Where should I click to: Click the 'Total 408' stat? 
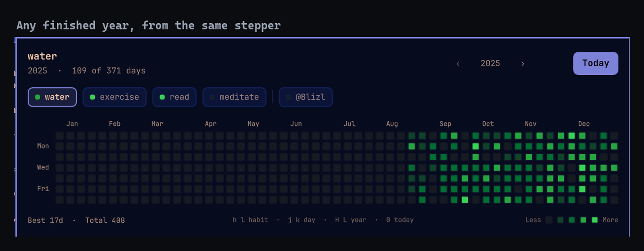click(105, 220)
